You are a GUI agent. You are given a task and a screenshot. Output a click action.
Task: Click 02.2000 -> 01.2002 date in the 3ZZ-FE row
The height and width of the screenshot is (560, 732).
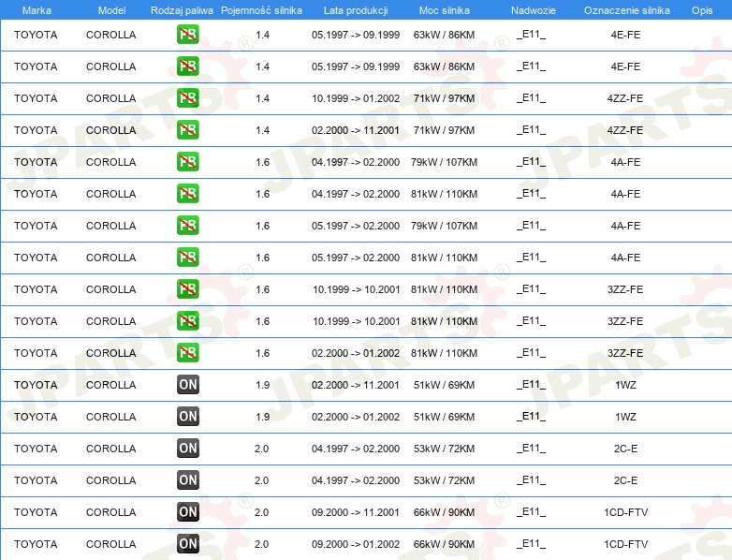(356, 353)
